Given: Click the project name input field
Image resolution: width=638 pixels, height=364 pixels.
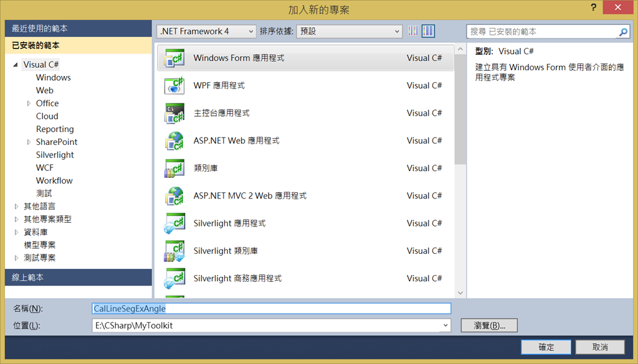Looking at the screenshot, I should (x=272, y=309).
